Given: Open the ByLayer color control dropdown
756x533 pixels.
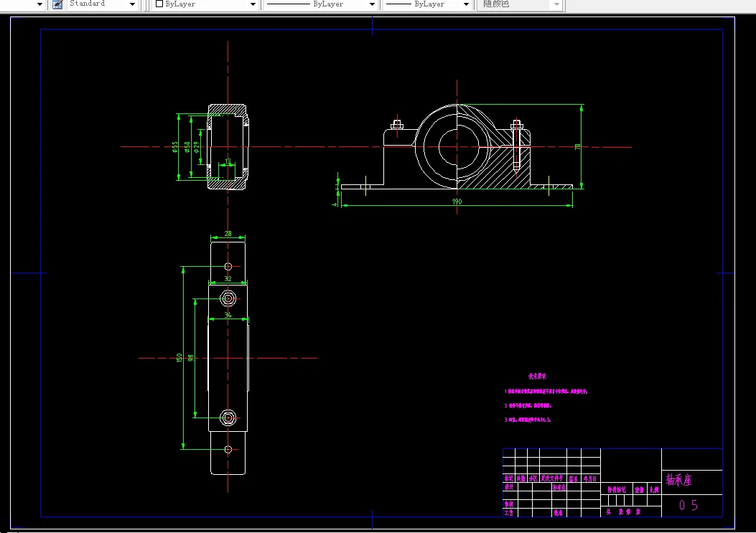Looking at the screenshot, I should coord(253,4).
